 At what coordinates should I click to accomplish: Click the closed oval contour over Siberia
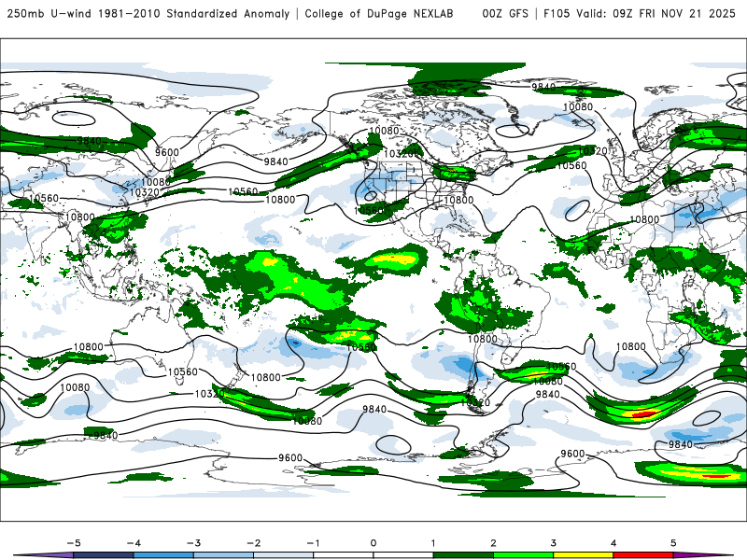click(74, 119)
